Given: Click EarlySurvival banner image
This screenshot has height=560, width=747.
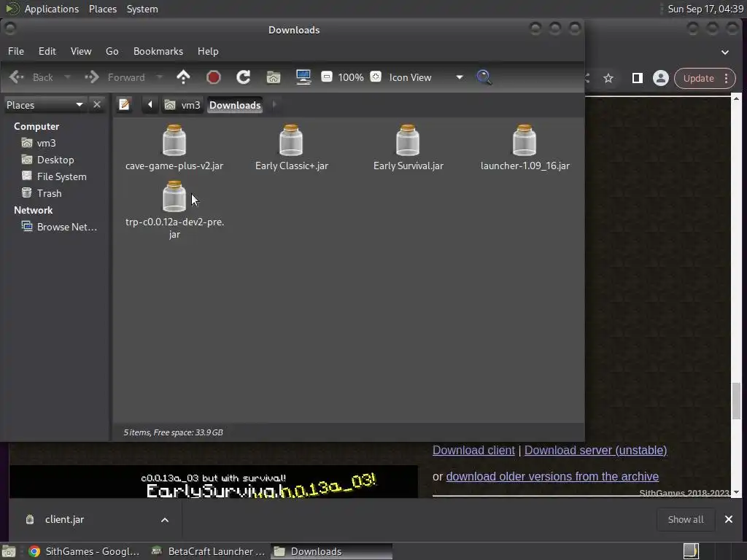Looking at the screenshot, I should [x=214, y=482].
